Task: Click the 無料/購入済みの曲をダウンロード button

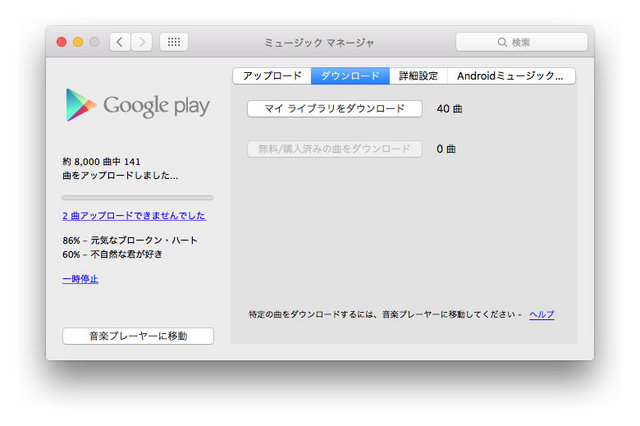Action: coord(335,149)
